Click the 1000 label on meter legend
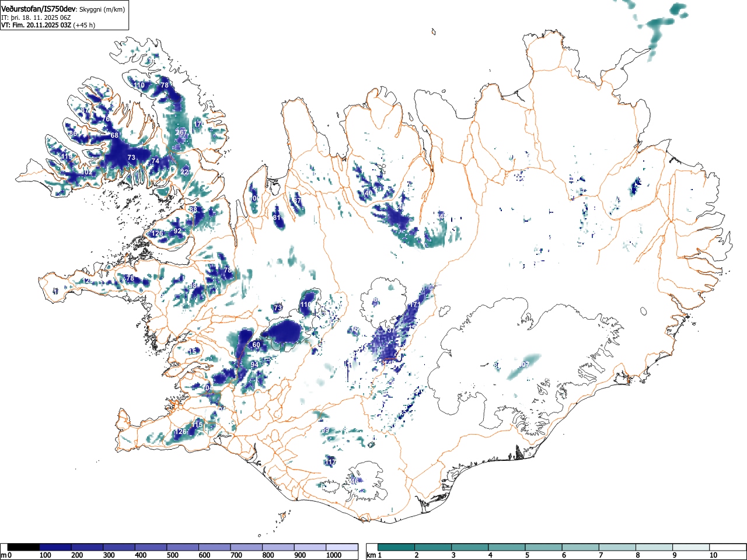Screen dimensions: 747x560 click(333, 555)
